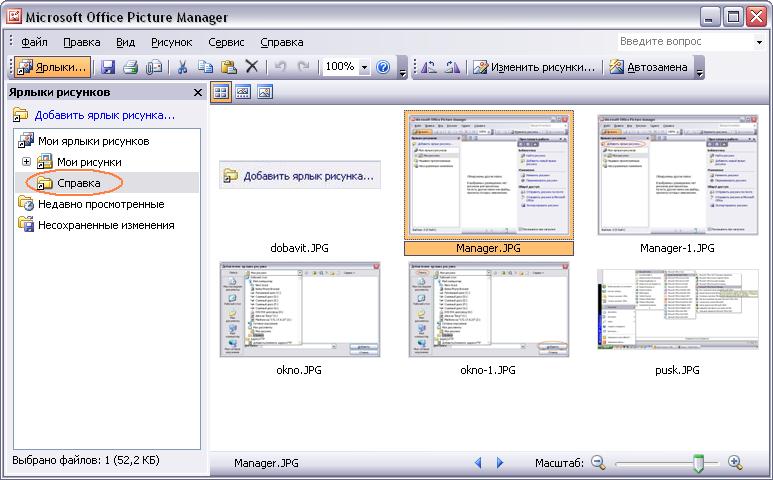
Task: Open the Вид menu
Action: [x=125, y=42]
